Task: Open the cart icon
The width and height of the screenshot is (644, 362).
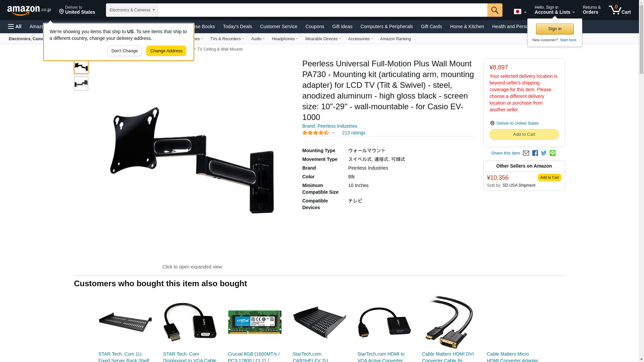Action: pos(620,10)
